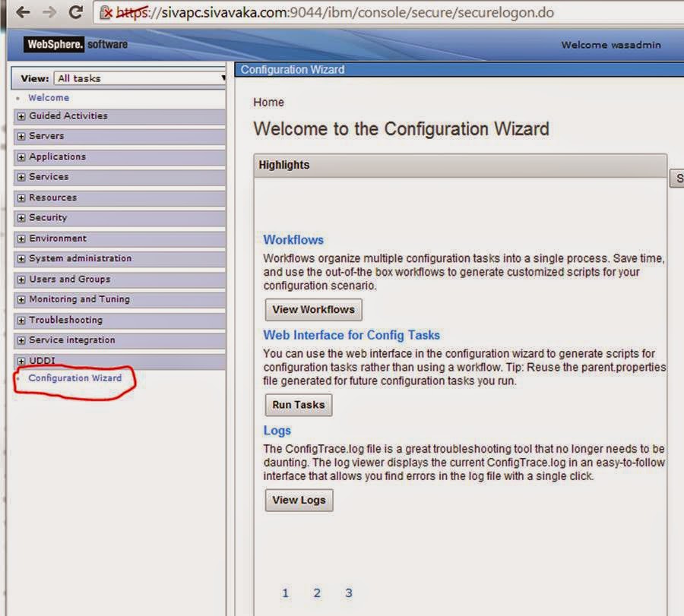Expand the Troubleshooting plus icon
The width and height of the screenshot is (684, 616).
pyautogui.click(x=21, y=321)
